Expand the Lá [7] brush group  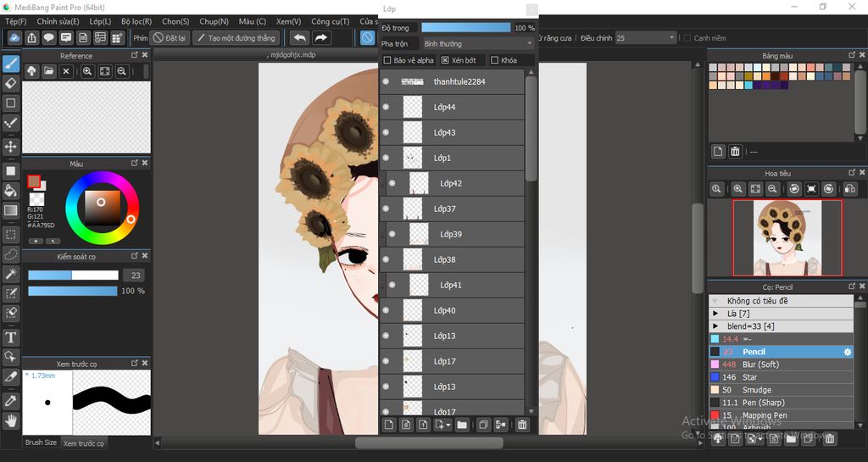pyautogui.click(x=715, y=313)
